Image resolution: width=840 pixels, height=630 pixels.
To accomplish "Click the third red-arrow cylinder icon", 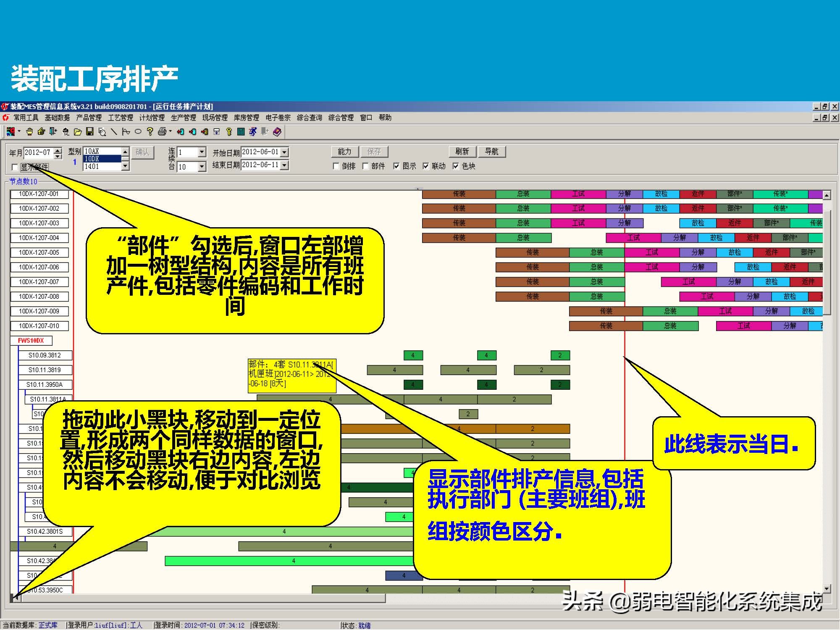I will tap(205, 132).
